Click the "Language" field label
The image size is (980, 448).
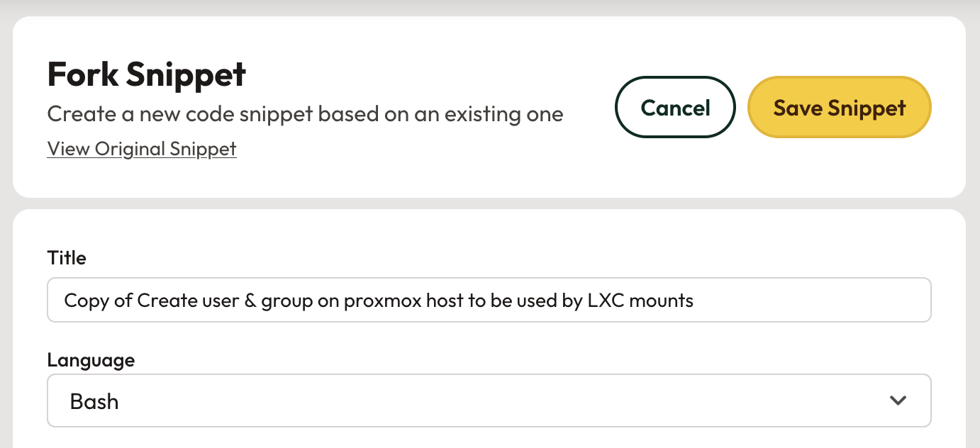pyautogui.click(x=91, y=360)
